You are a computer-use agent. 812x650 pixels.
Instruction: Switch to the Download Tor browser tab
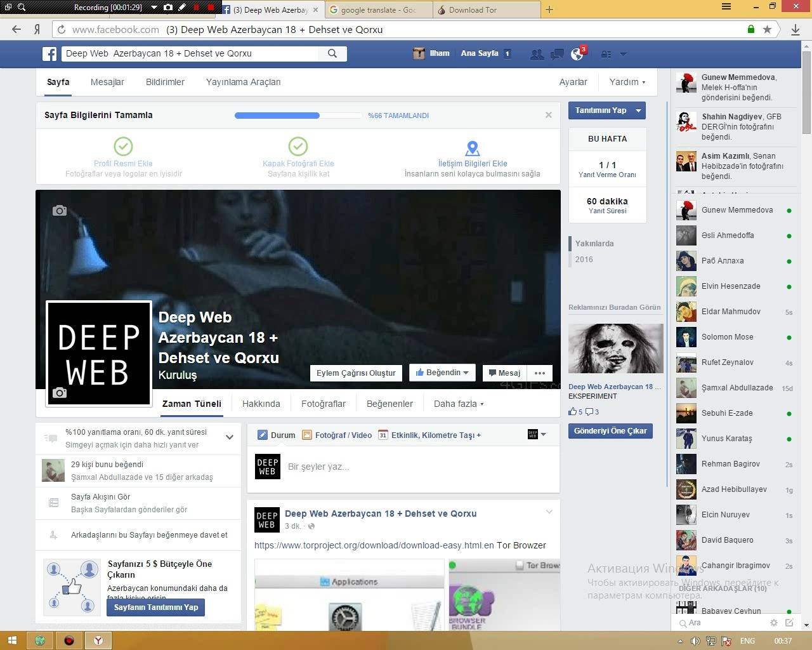tap(486, 10)
